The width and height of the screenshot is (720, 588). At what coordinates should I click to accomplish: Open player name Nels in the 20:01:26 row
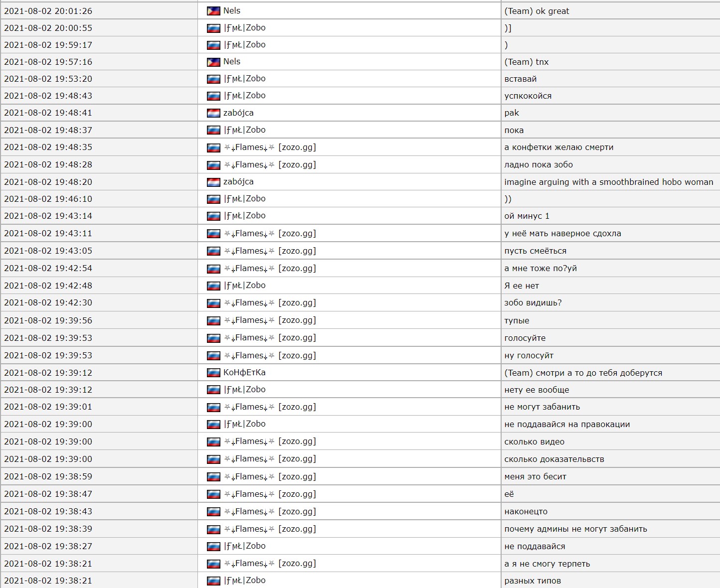(232, 11)
